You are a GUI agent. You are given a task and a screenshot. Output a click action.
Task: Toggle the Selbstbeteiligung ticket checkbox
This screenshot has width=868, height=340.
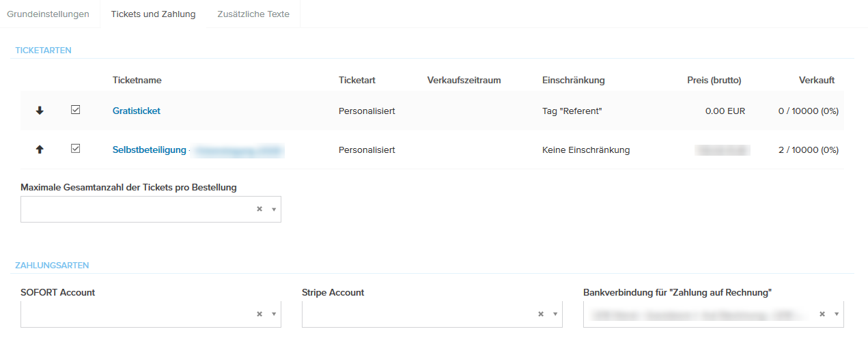tap(76, 149)
